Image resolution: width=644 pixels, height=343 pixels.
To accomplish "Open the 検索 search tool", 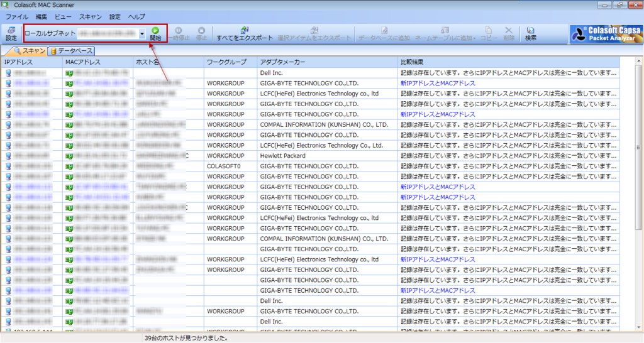I will tap(531, 34).
